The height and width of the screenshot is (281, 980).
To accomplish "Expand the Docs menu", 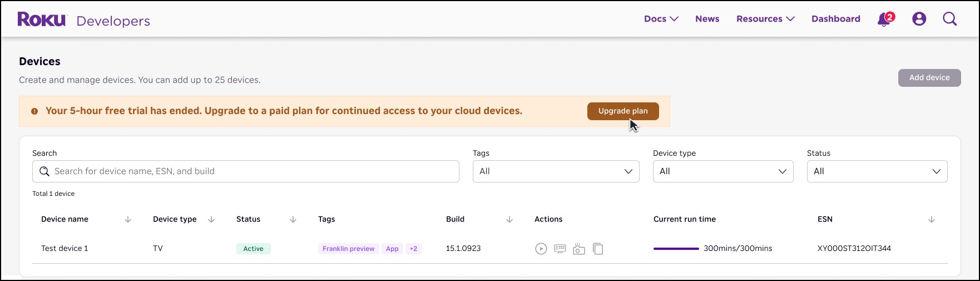I will pos(661,19).
